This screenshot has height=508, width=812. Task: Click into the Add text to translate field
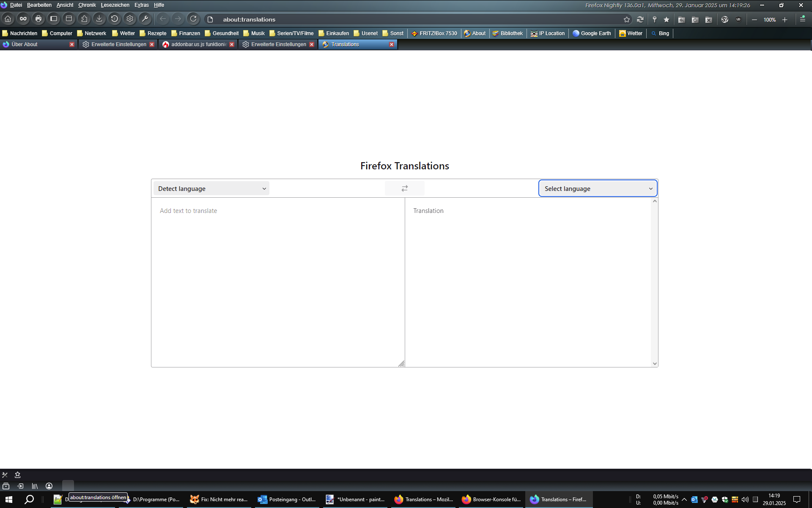277,279
